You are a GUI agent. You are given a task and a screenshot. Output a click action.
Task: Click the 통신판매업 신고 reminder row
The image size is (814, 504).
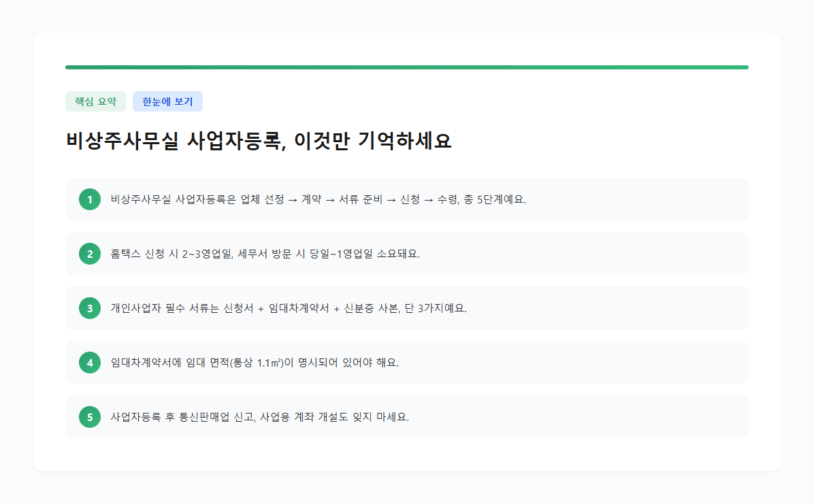[x=407, y=417]
